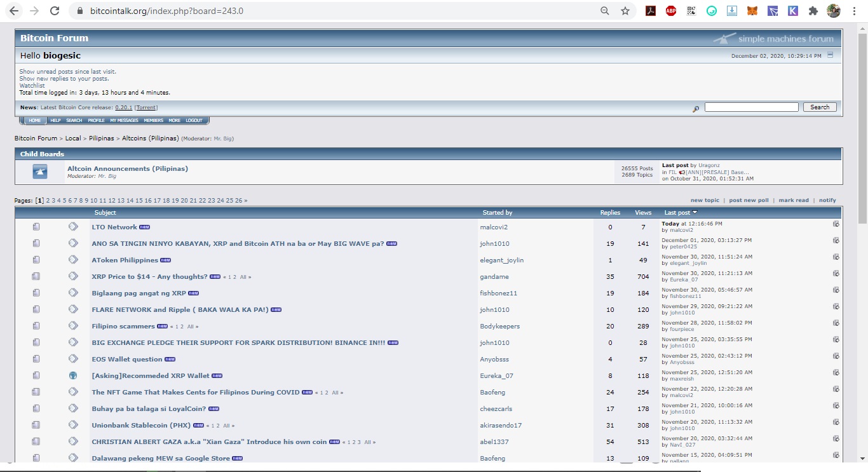Click the Torrent link in News
This screenshot has height=472, width=868.
(x=146, y=108)
